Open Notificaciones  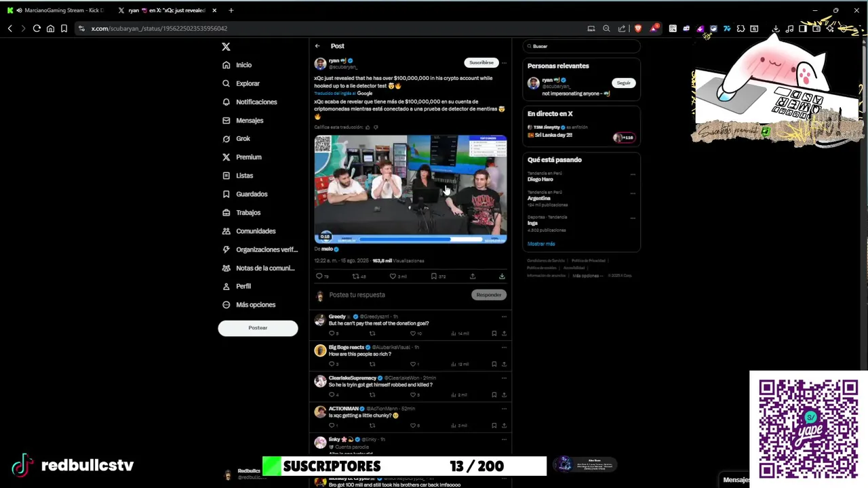pyautogui.click(x=250, y=102)
